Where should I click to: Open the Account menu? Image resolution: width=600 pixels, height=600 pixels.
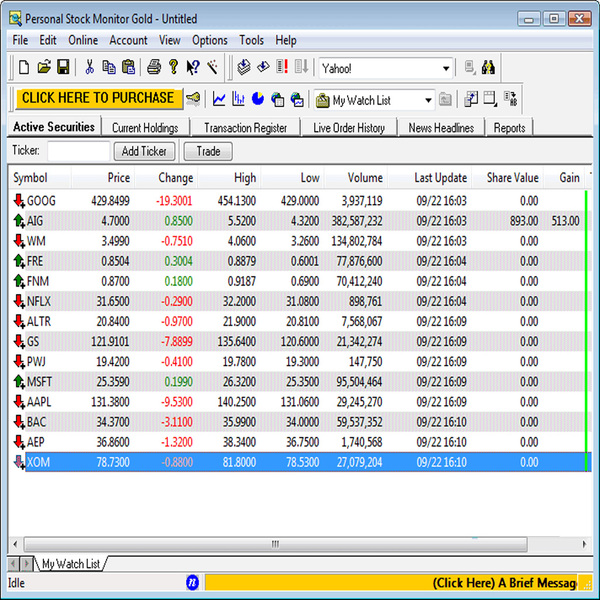pos(128,40)
